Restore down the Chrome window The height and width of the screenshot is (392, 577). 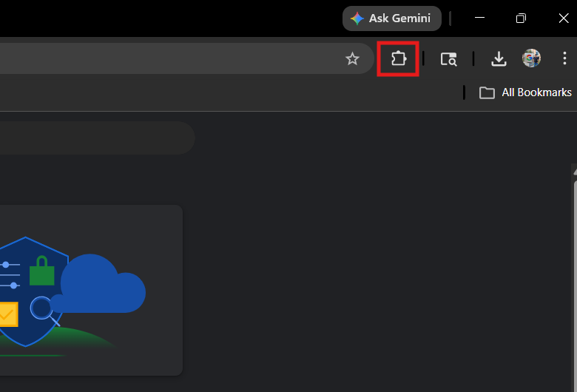(521, 18)
